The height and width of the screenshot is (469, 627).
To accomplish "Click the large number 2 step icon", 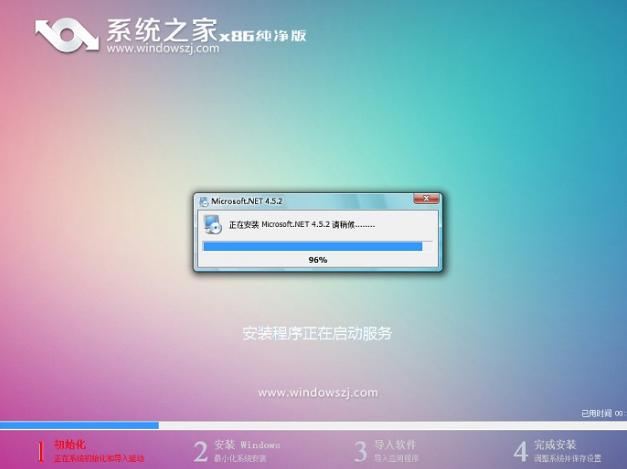I will (x=201, y=451).
